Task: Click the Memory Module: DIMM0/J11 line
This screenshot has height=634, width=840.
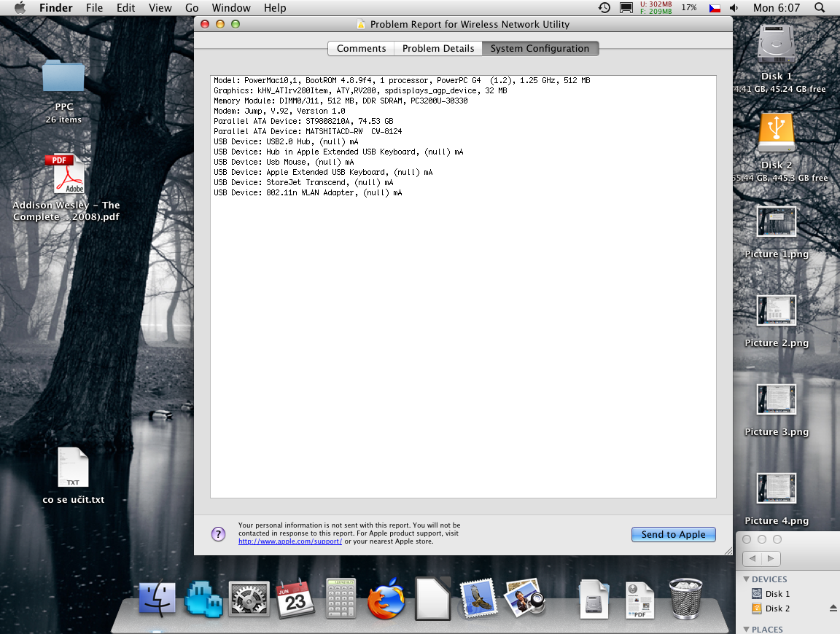Action: 341,101
